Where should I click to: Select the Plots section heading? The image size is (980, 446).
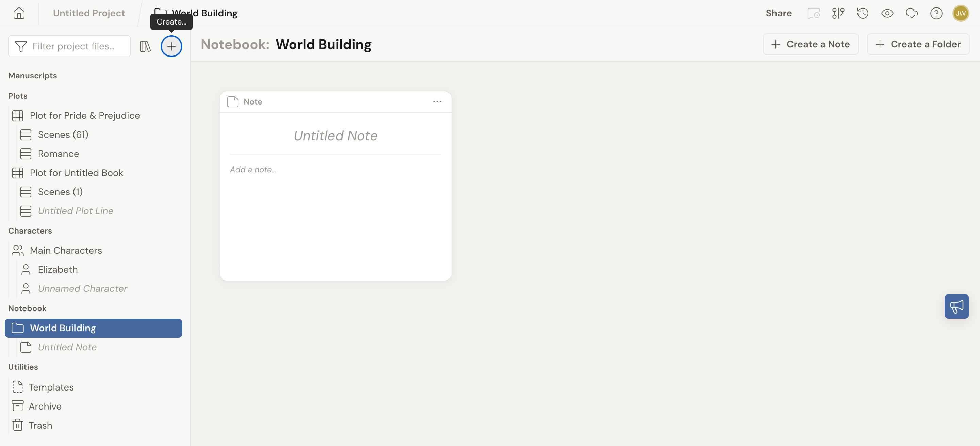point(18,96)
